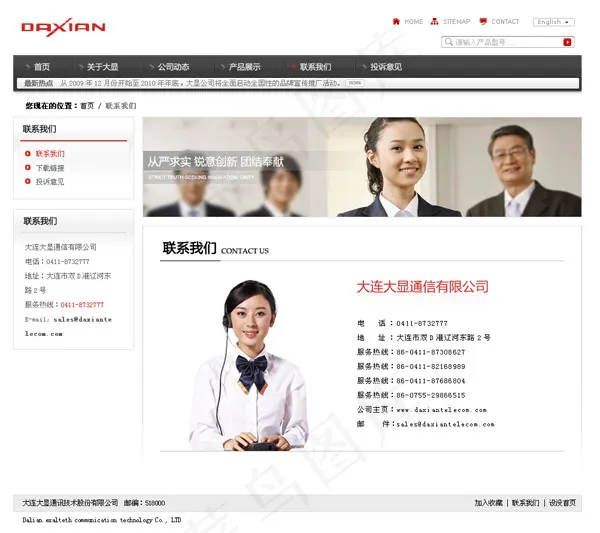Viewport: 600px width, 533px height.
Task: Click red bullet beside 下载链接
Action: coord(27,168)
